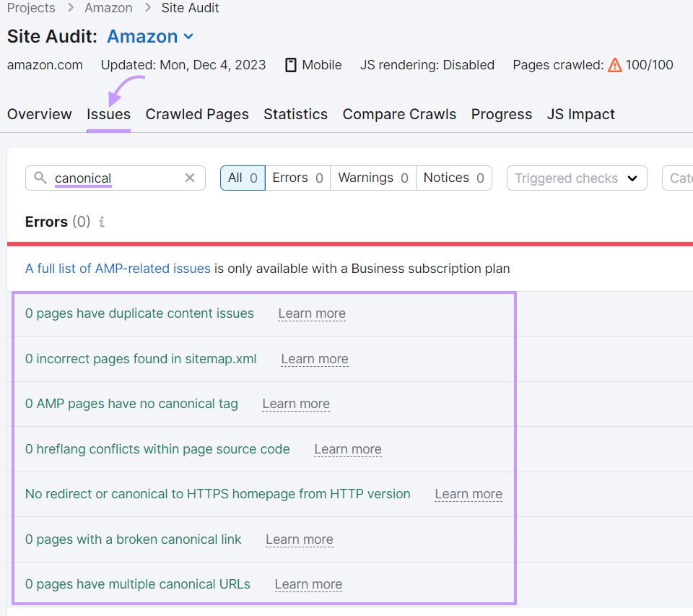Go to the JS Impact tab

click(580, 114)
